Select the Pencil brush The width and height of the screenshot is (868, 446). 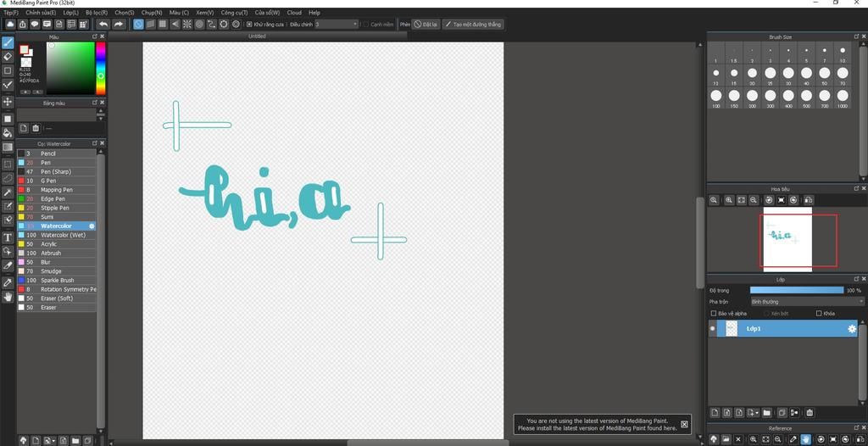tap(57, 153)
